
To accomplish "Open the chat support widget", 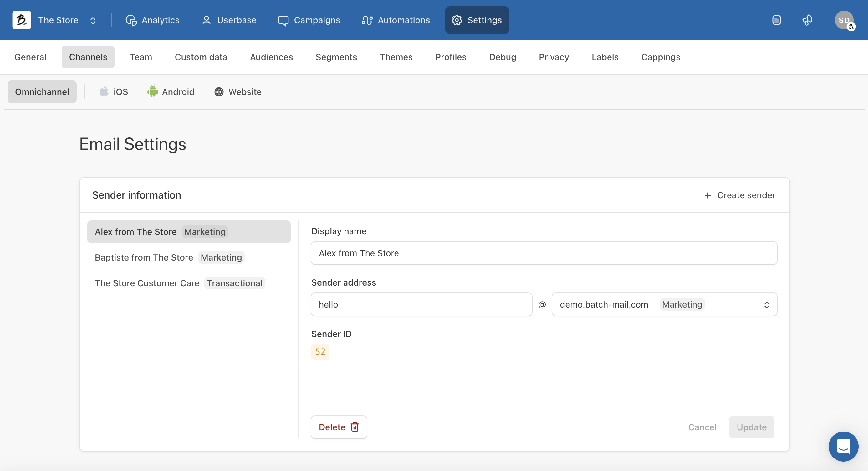I will [x=843, y=446].
